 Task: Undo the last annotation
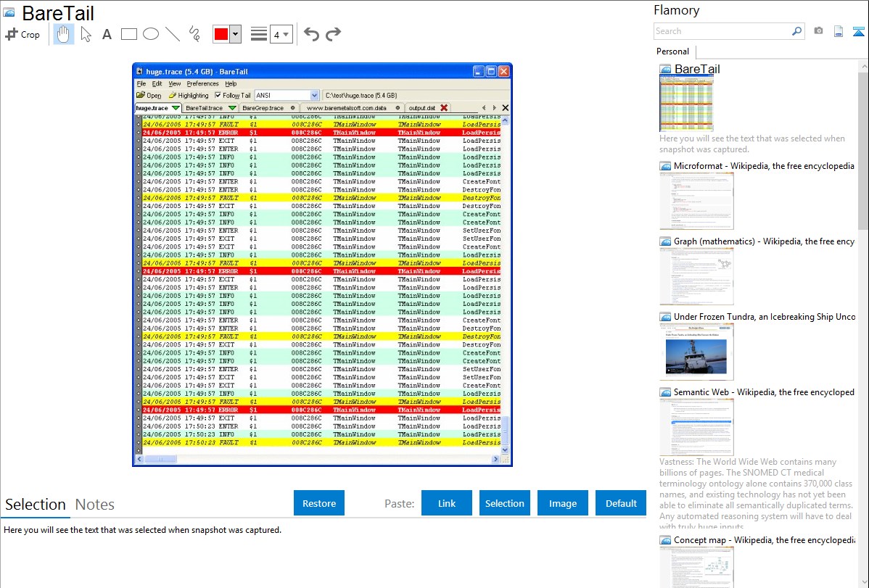pos(311,34)
